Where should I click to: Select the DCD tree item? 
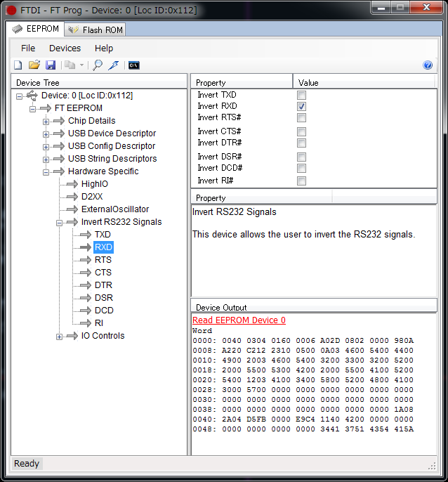104,310
